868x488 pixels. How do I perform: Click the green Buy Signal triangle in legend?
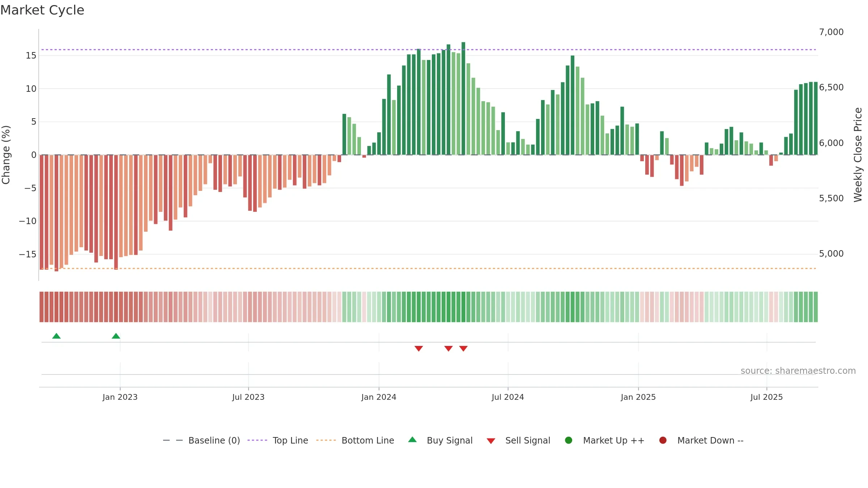[412, 440]
